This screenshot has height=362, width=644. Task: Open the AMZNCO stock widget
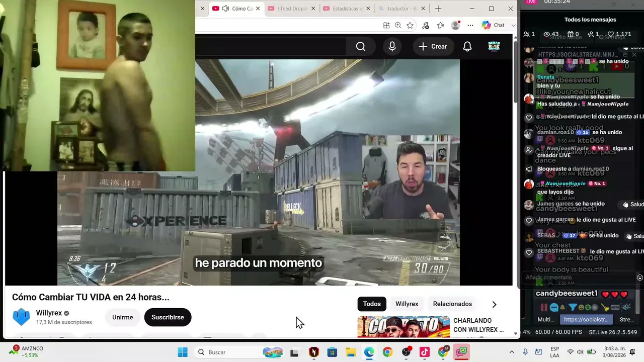point(26,352)
